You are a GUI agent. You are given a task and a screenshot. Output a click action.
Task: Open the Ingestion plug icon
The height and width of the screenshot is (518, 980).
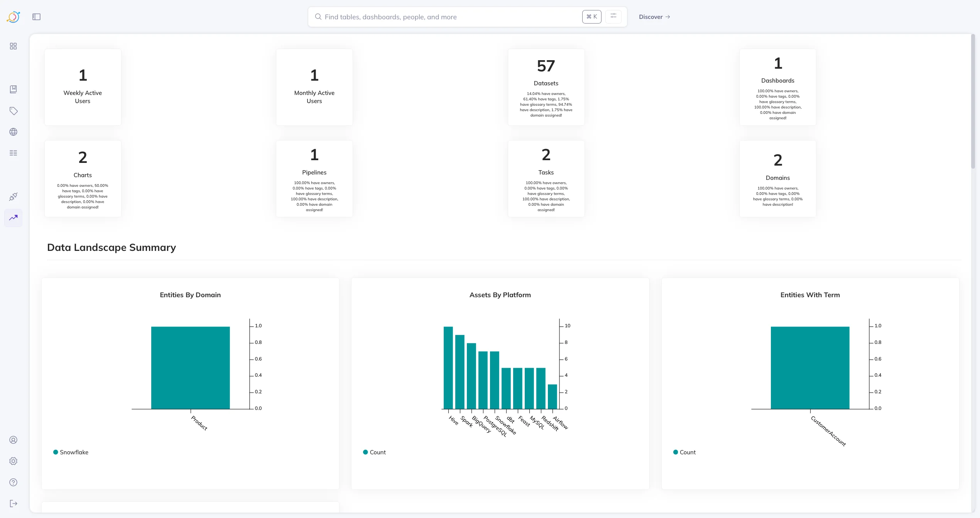pyautogui.click(x=13, y=197)
